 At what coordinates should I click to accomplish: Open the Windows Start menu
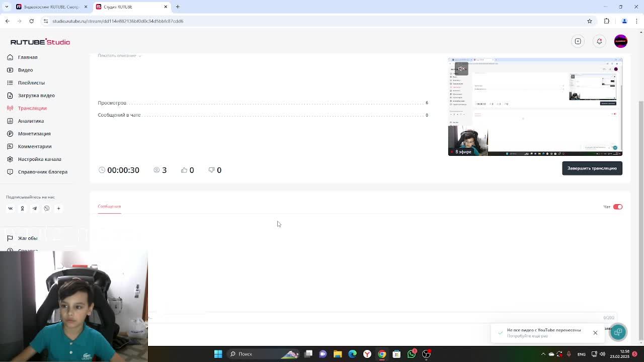(218, 354)
